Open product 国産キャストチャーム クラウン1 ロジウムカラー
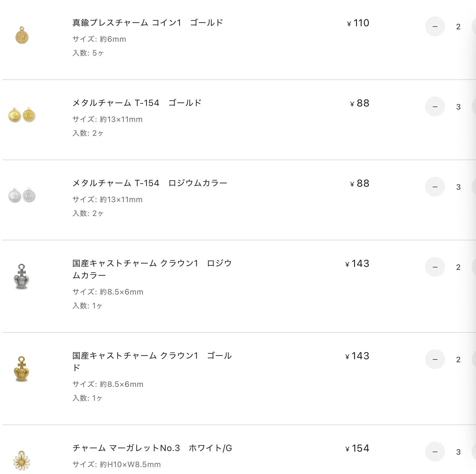The width and height of the screenshot is (476, 474). tap(152, 269)
